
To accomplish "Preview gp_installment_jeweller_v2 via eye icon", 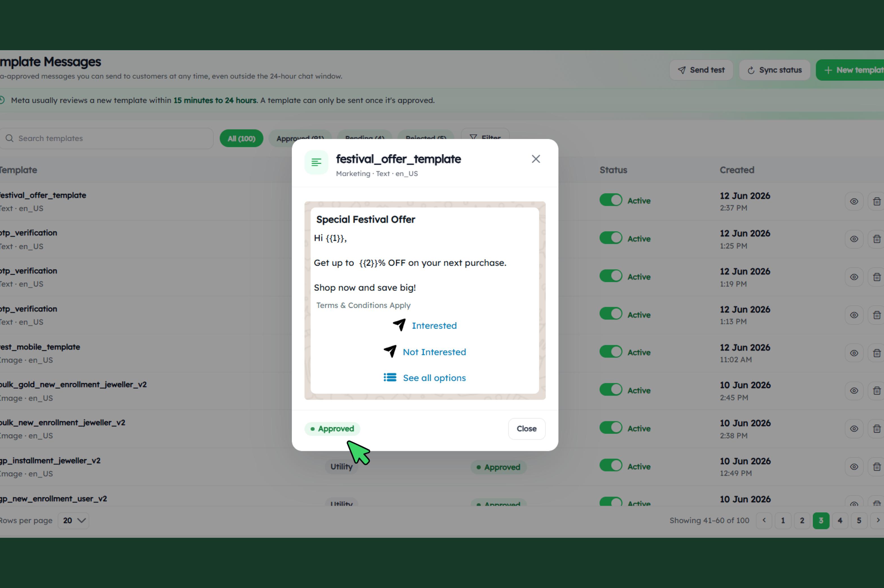I will pyautogui.click(x=854, y=467).
